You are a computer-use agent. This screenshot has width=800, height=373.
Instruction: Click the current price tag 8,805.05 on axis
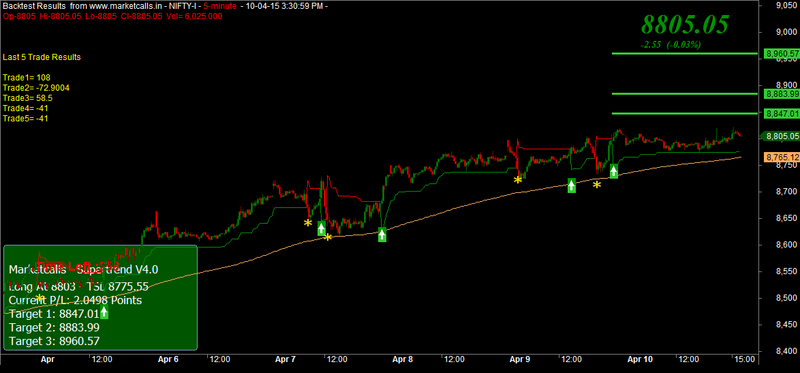pyautogui.click(x=781, y=136)
